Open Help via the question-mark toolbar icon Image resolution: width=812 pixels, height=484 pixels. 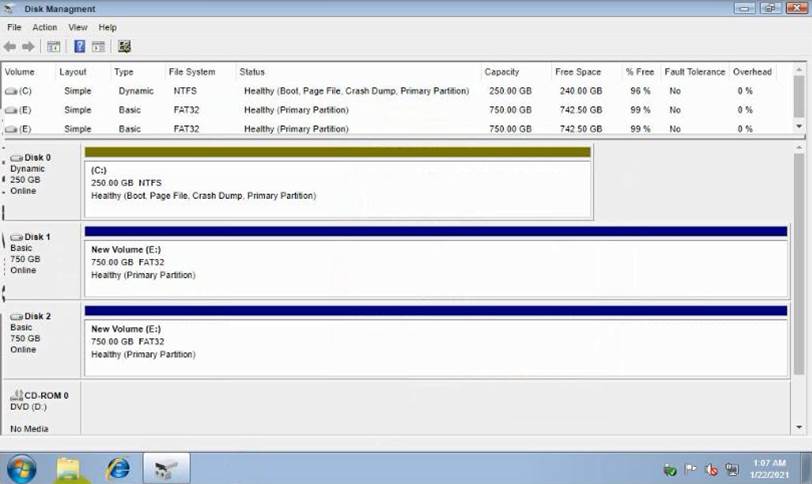[x=79, y=46]
